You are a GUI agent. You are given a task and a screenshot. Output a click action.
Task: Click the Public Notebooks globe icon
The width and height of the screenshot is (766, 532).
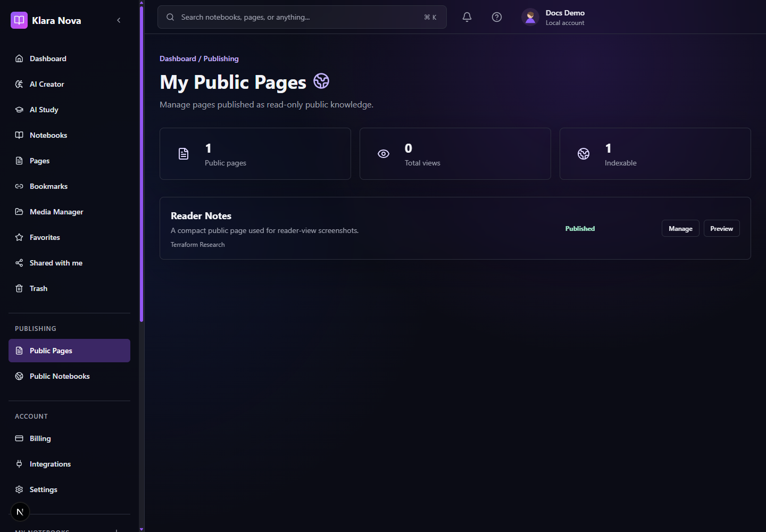(19, 376)
